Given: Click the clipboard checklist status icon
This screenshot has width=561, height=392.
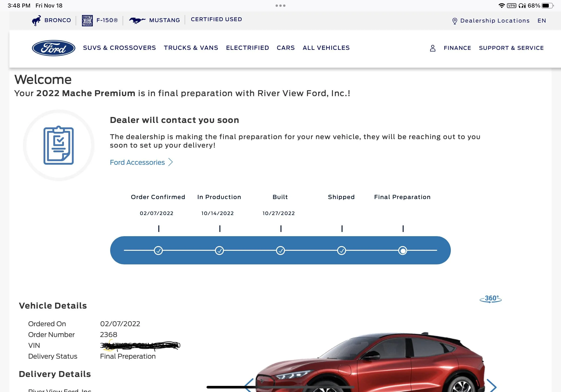Looking at the screenshot, I should 59,145.
